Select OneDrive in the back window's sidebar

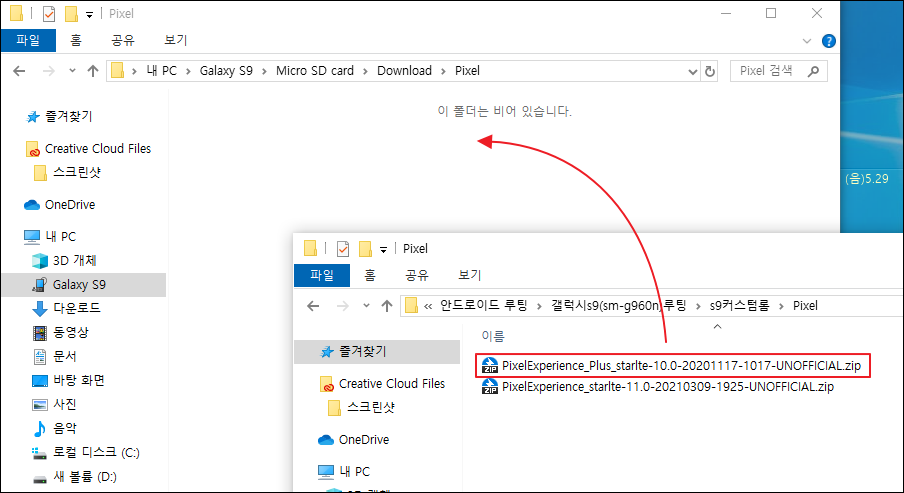click(70, 205)
